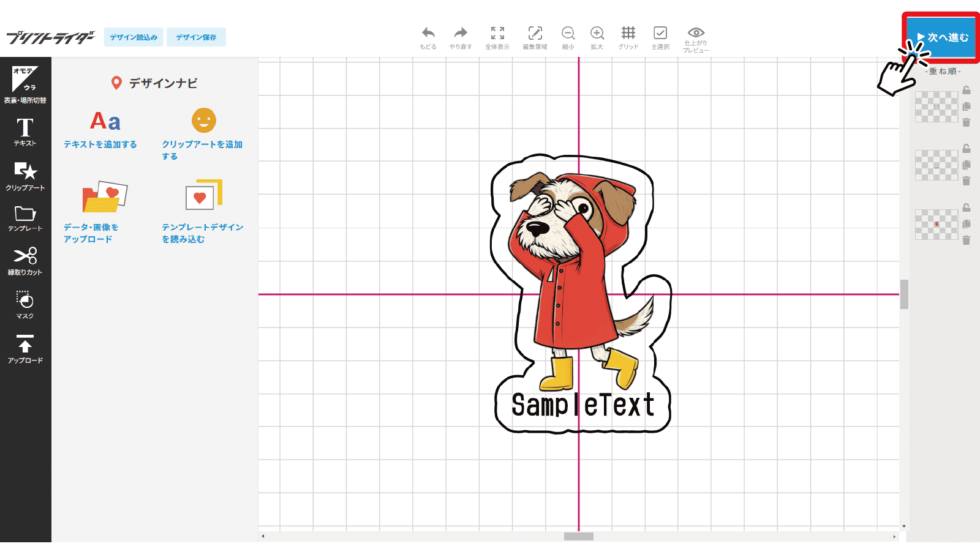Viewport: 980px width, 560px height.
Task: Toggle the グリッド grid display
Action: pyautogui.click(x=628, y=34)
